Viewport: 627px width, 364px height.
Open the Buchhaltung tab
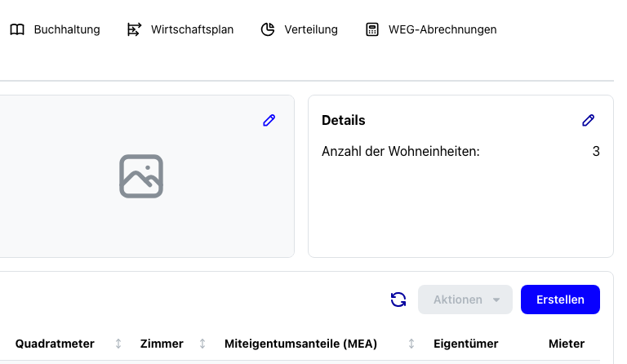(x=55, y=29)
